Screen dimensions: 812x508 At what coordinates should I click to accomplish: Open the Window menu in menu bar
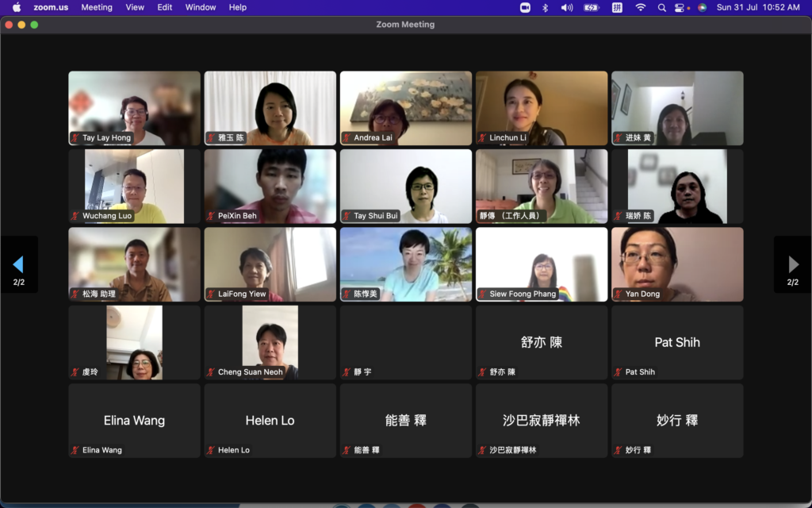pos(201,7)
